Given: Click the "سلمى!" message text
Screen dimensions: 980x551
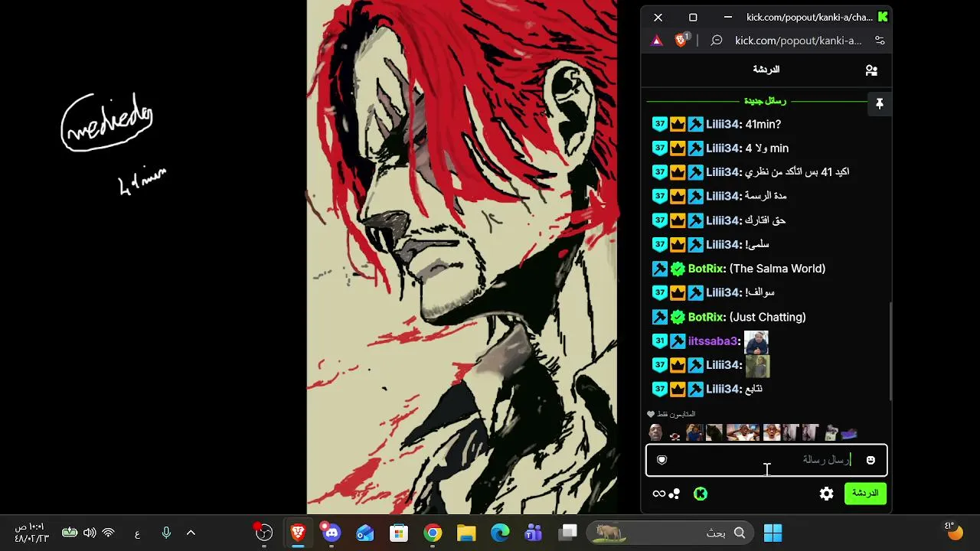Looking at the screenshot, I should 757,244.
